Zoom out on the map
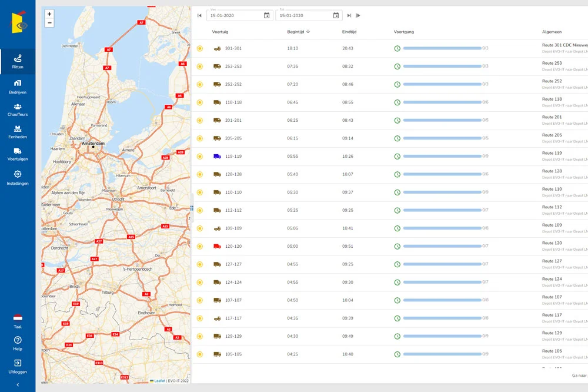Screen dimensions: 588x392 click(x=49, y=23)
